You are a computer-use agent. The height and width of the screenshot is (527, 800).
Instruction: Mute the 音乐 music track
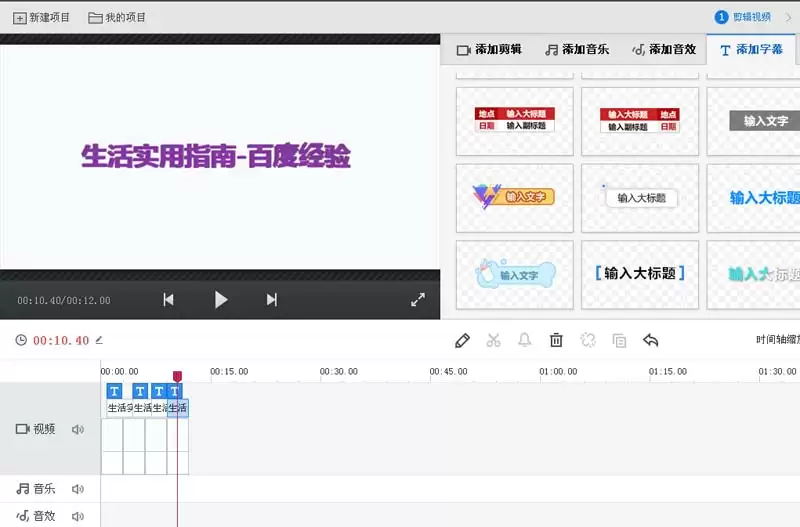[78, 489]
